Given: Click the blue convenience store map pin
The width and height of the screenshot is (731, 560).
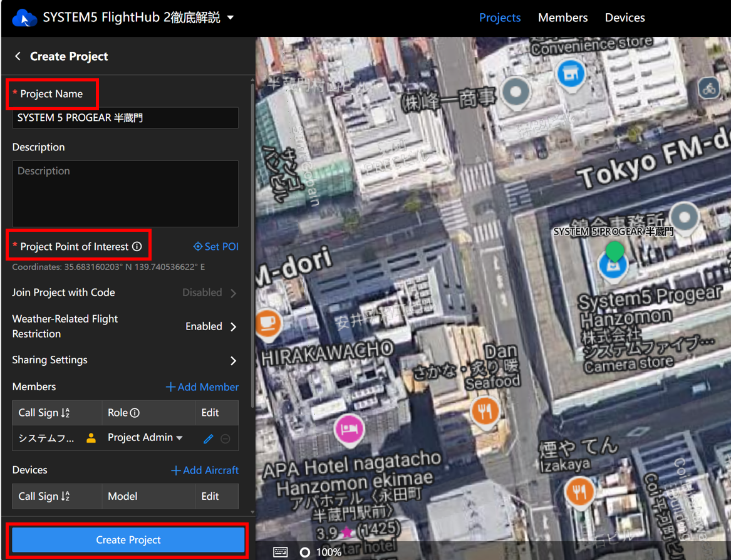Looking at the screenshot, I should pos(571,75).
